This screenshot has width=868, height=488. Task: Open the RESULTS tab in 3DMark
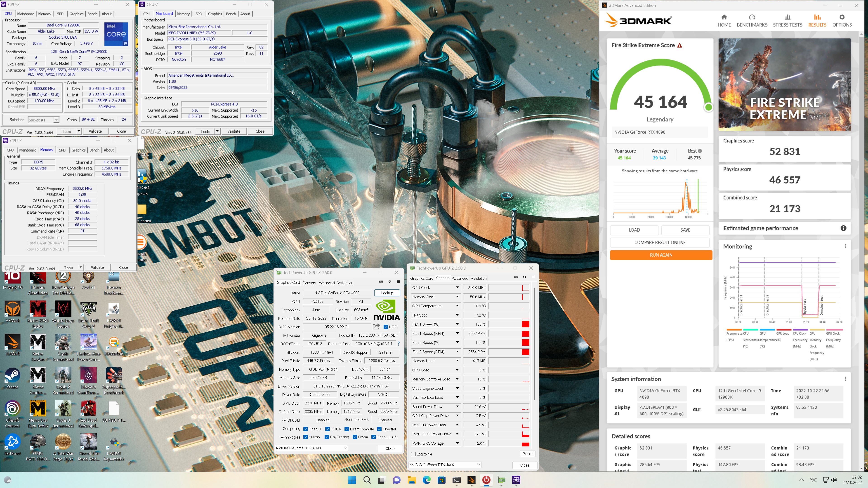point(817,21)
